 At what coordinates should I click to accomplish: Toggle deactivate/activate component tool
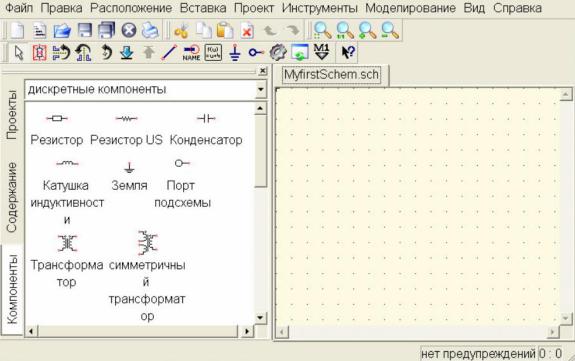40,53
